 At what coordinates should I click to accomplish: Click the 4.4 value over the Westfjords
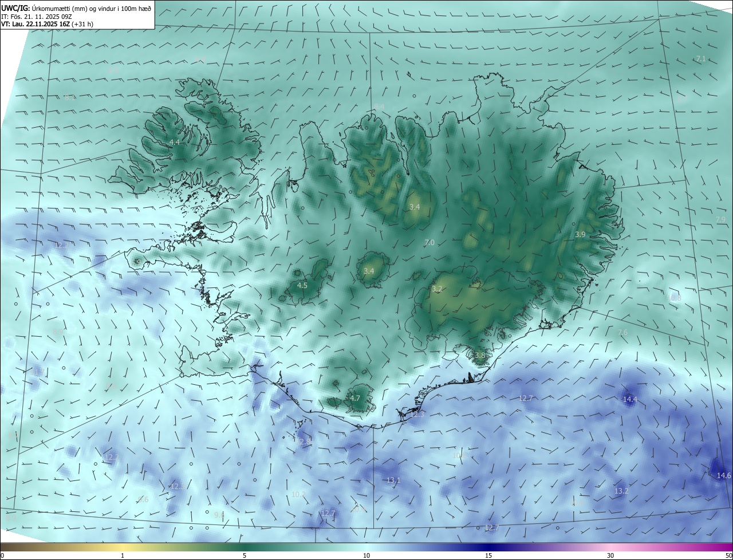coord(175,142)
